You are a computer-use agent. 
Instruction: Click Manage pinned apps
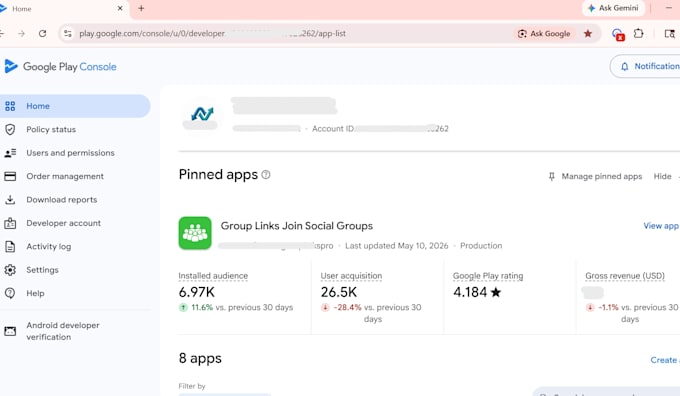pos(595,176)
